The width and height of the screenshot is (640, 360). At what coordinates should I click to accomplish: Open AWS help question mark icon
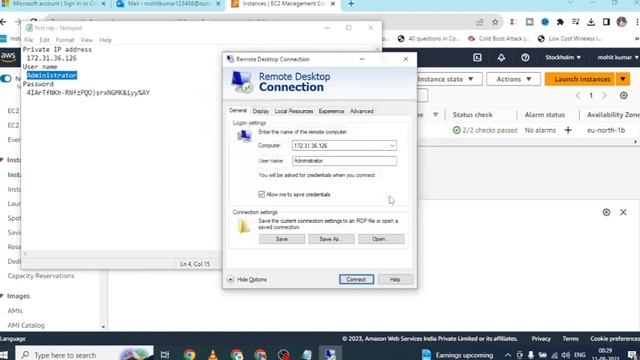click(525, 58)
